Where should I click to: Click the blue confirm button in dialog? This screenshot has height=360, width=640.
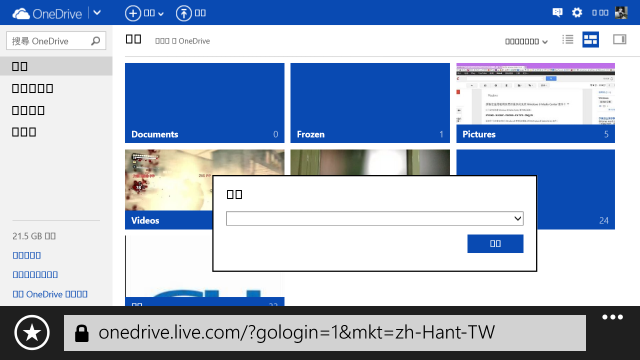tap(495, 244)
